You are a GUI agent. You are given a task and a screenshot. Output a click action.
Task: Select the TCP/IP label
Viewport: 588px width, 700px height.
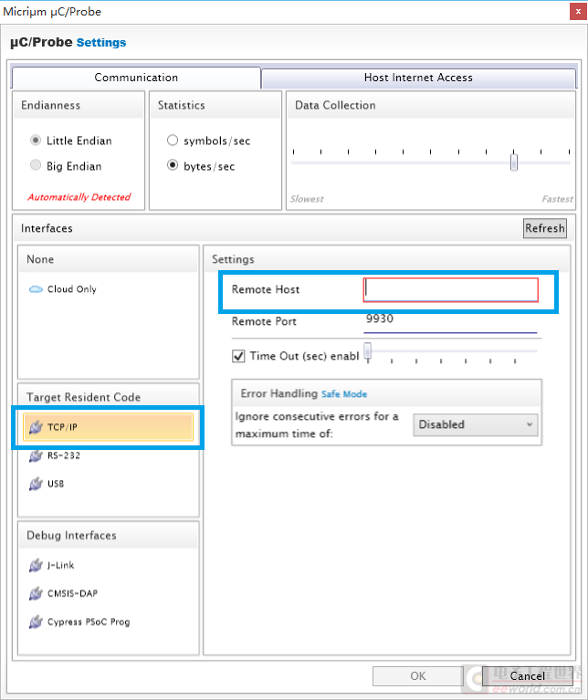tap(62, 427)
